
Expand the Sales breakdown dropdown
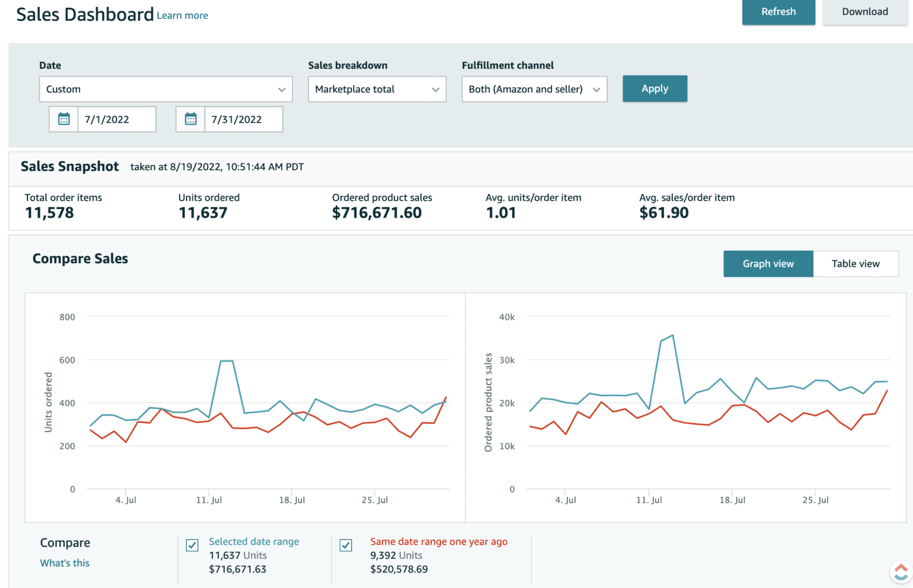tap(377, 90)
